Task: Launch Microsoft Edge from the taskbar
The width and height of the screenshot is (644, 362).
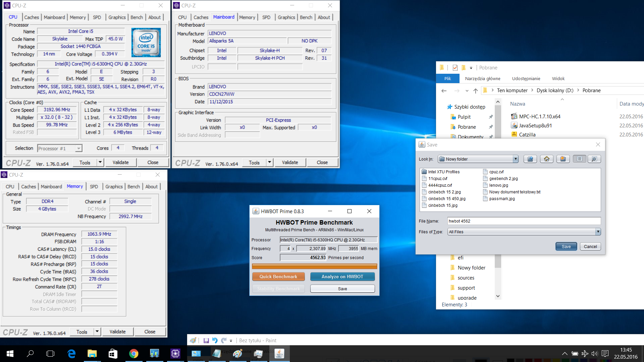Action: 71,354
